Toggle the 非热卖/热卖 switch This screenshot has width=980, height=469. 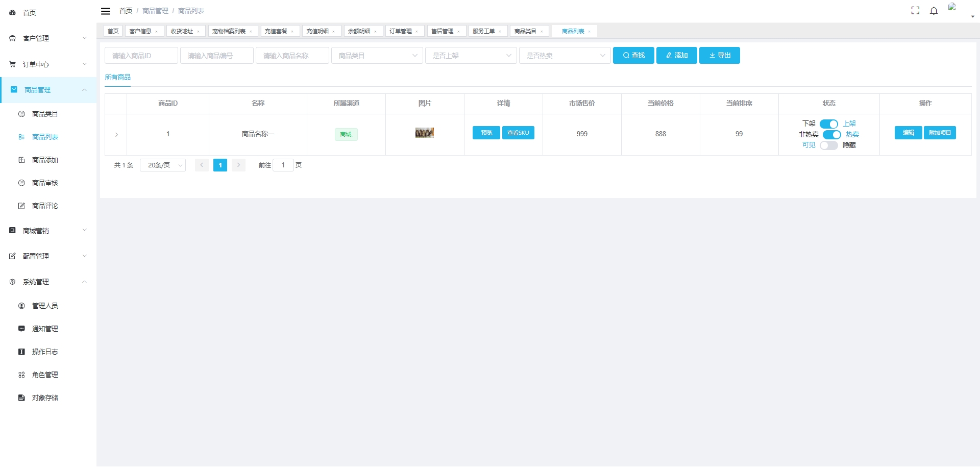832,135
